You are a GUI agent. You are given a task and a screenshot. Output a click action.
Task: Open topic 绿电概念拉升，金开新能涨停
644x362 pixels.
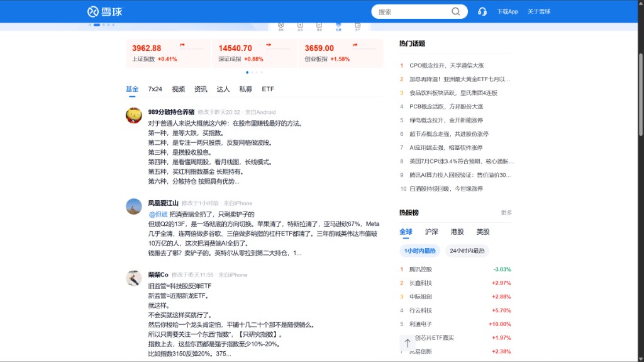coord(446,120)
